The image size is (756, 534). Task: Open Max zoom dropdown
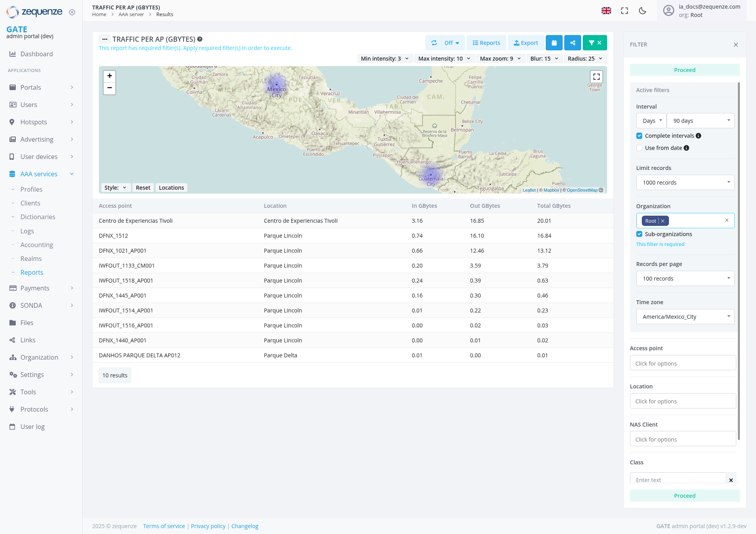(500, 59)
